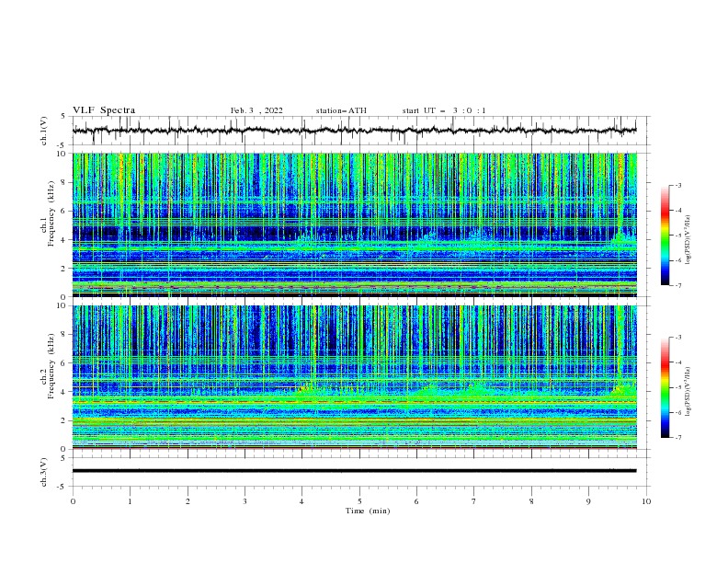
Task: Click the "VLF Spectra" plot title
Action: tap(104, 110)
